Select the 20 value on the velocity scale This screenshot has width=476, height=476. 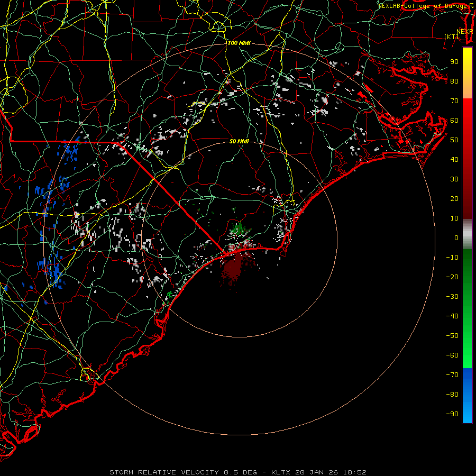(454, 198)
